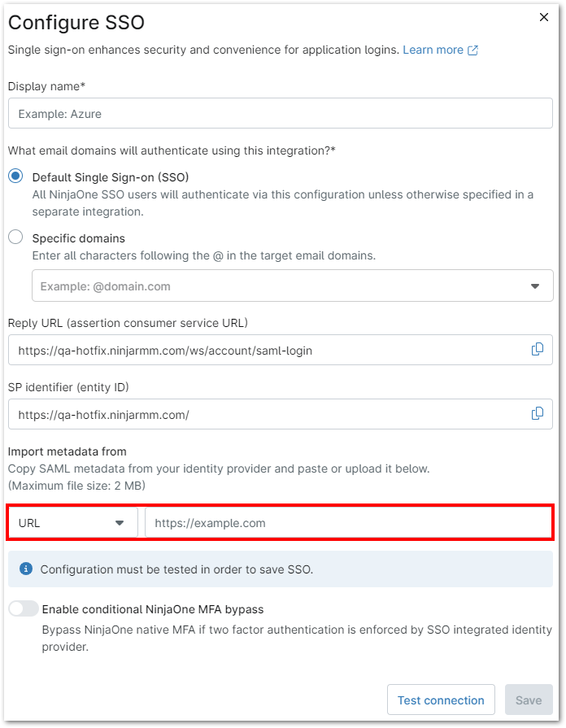Focus the https://example.com metadata URL field
566x728 pixels.
(x=342, y=522)
